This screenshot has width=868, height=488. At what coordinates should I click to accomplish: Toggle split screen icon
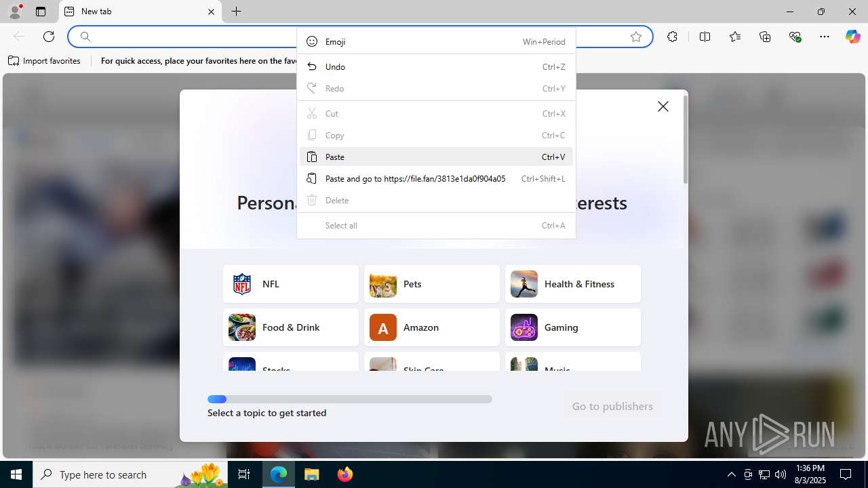click(705, 37)
